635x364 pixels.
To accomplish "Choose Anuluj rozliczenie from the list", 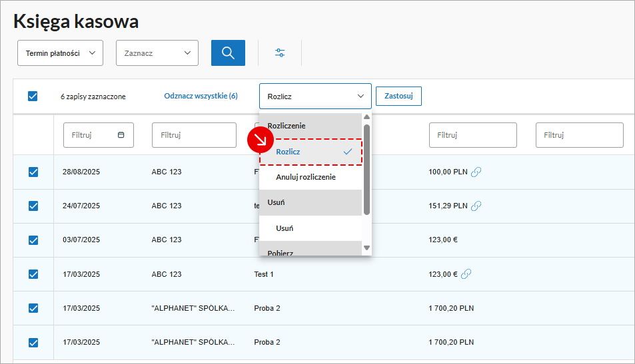I will click(x=305, y=177).
